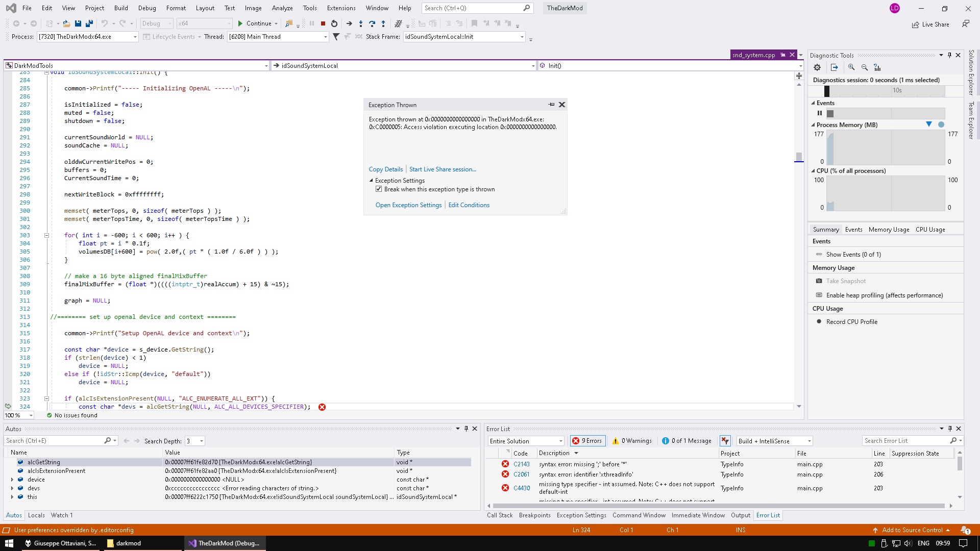Zoom out on the diagnostics timeline

point(865,67)
